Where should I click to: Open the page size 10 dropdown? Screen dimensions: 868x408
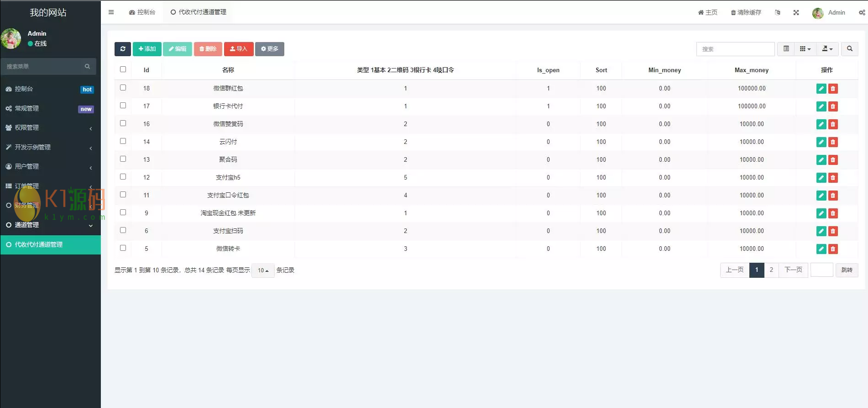pyautogui.click(x=263, y=270)
